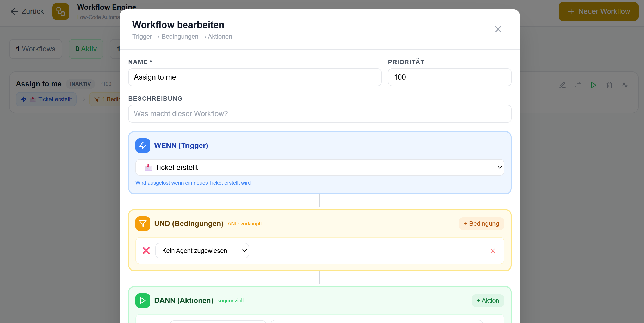Run the workflow with the green play icon
The image size is (644, 323).
[593, 85]
